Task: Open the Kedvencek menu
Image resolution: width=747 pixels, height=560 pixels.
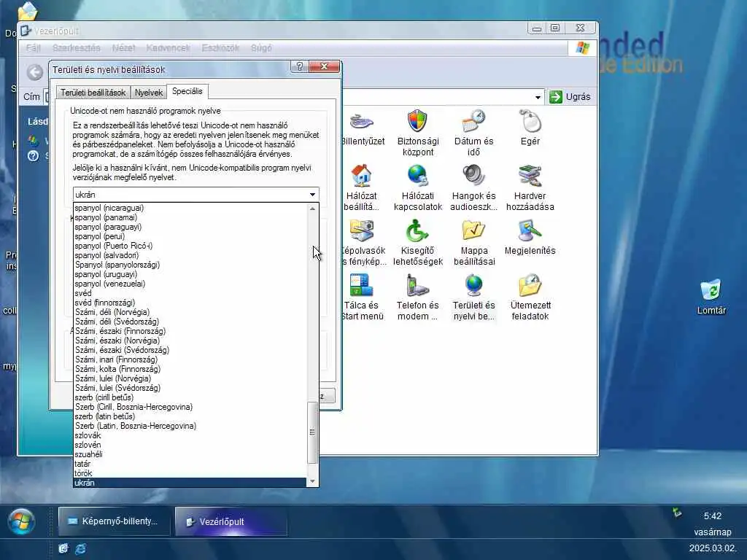Action: point(169,48)
